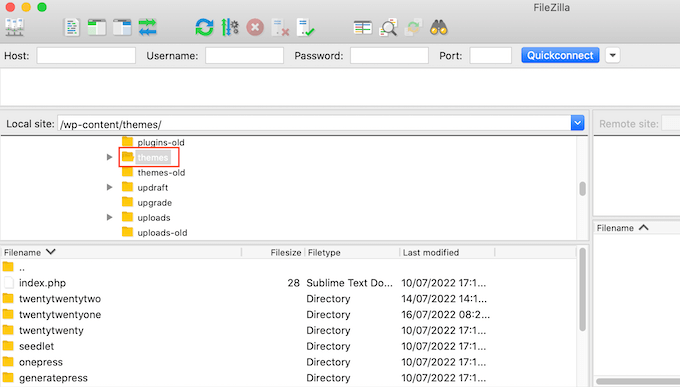Select the generatepress directory

click(x=288, y=378)
